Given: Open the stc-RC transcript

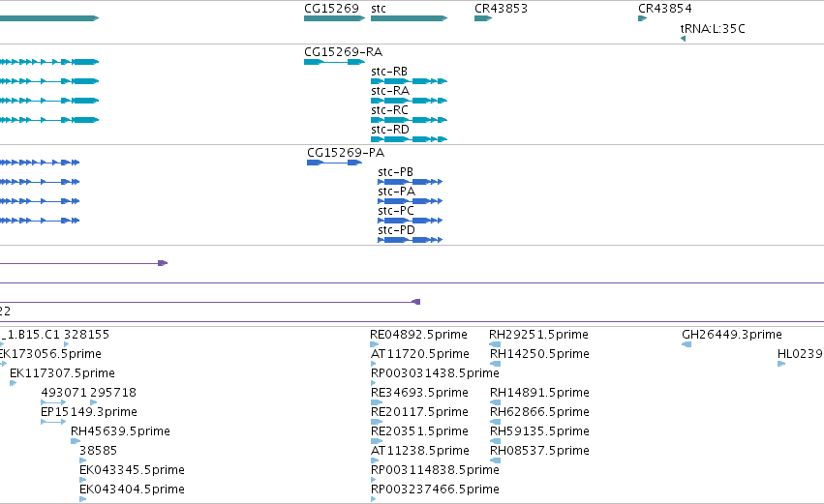Looking at the screenshot, I should 409,120.
